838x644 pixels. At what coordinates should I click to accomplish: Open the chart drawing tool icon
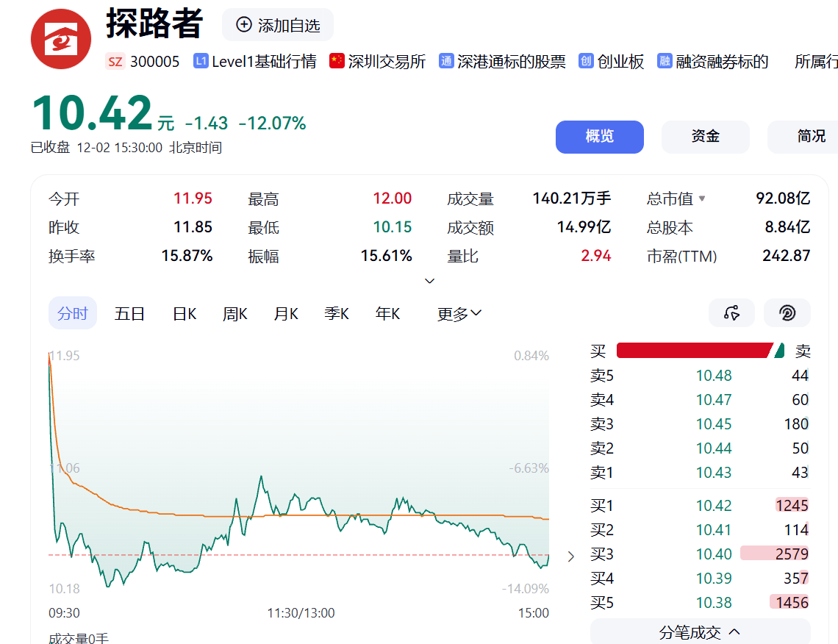tap(731, 313)
